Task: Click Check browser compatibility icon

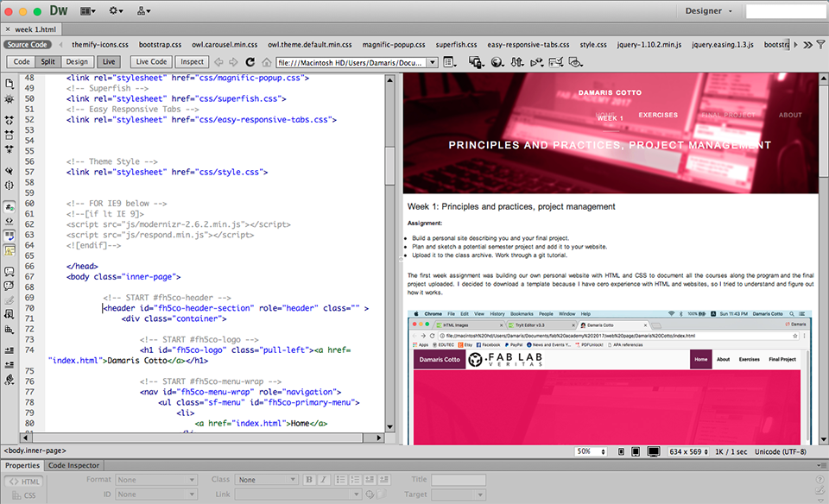Action: (x=556, y=62)
